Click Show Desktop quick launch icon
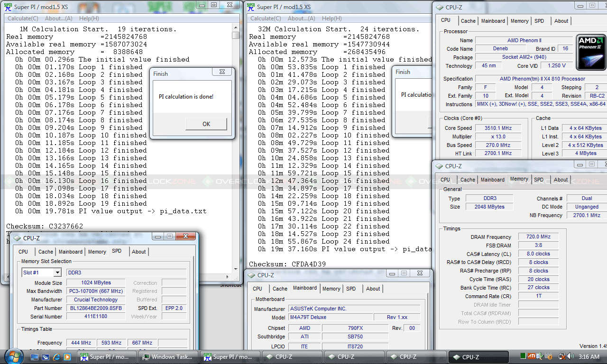 pos(36,357)
